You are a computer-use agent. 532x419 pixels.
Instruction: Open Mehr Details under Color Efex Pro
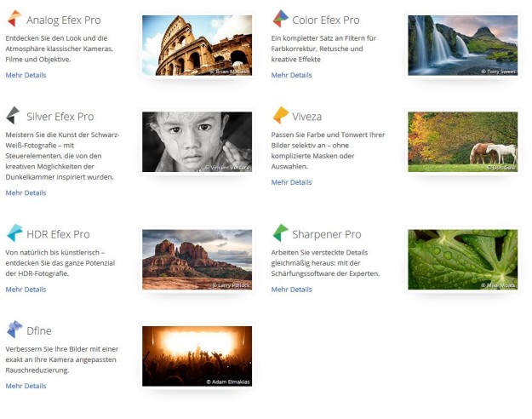pos(291,75)
